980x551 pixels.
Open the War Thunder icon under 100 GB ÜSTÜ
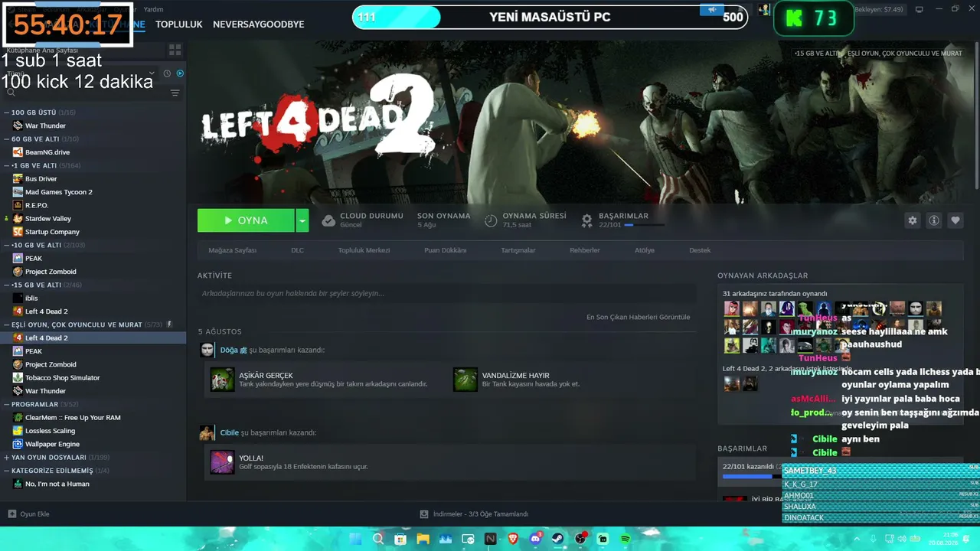click(x=18, y=126)
